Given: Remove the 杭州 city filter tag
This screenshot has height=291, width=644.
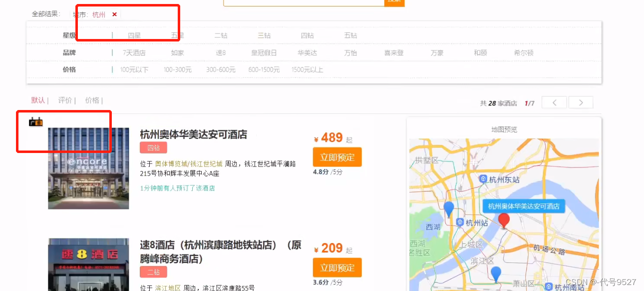Looking at the screenshot, I should [x=114, y=14].
